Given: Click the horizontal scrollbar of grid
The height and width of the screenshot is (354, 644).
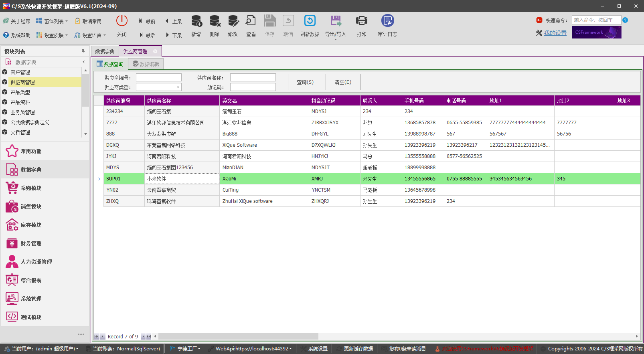Looking at the screenshot, I should (238, 336).
